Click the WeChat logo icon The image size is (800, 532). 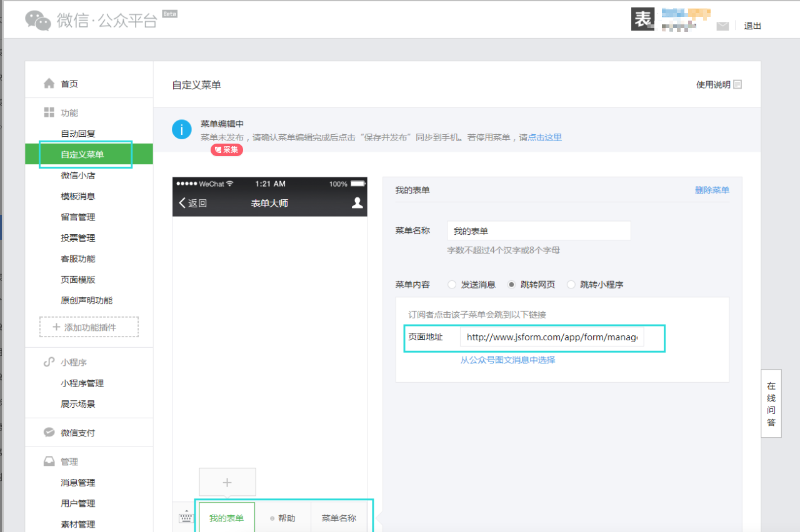tap(38, 20)
